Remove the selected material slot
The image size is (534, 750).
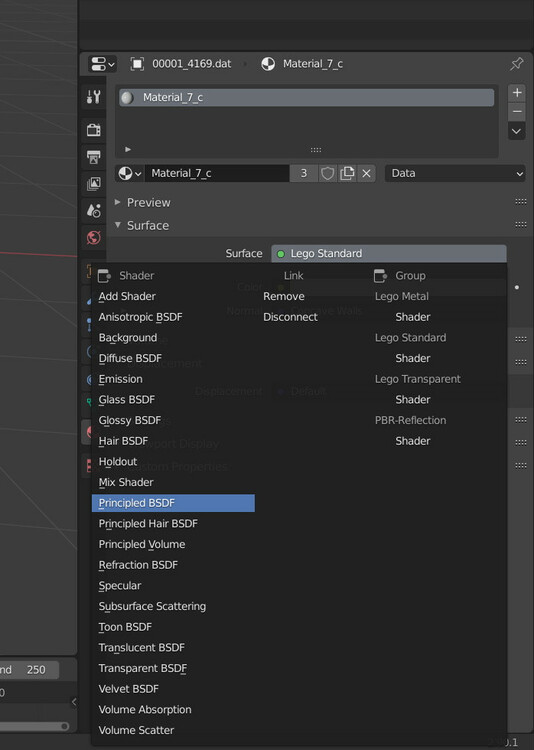pyautogui.click(x=517, y=112)
